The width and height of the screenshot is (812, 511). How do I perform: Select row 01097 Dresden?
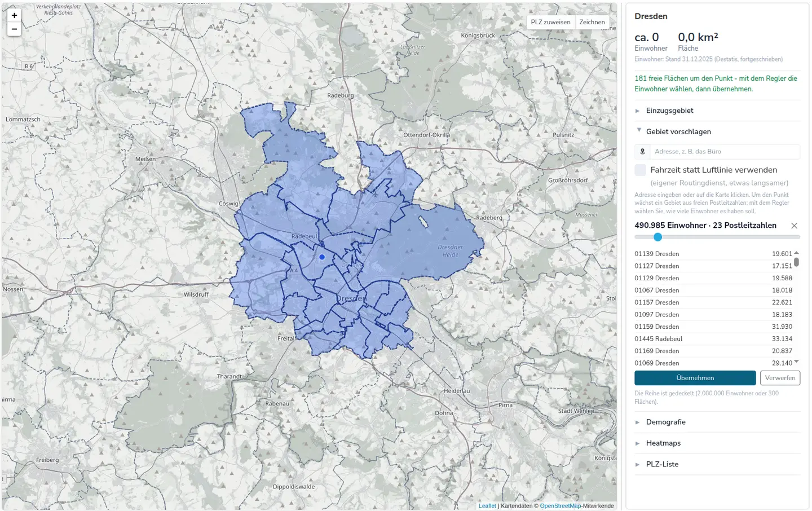713,315
